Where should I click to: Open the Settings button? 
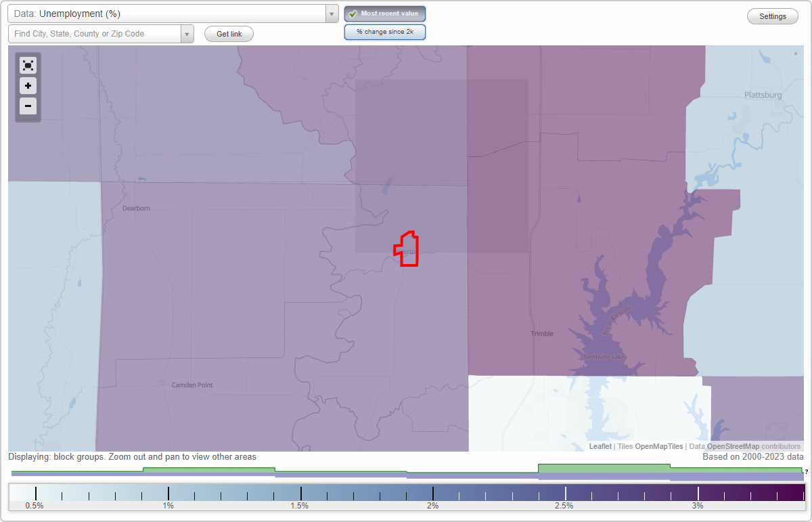point(773,17)
